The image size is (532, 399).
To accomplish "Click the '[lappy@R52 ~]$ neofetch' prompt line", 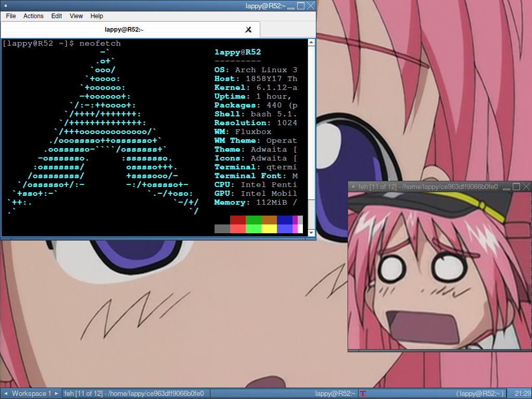I will (x=61, y=44).
